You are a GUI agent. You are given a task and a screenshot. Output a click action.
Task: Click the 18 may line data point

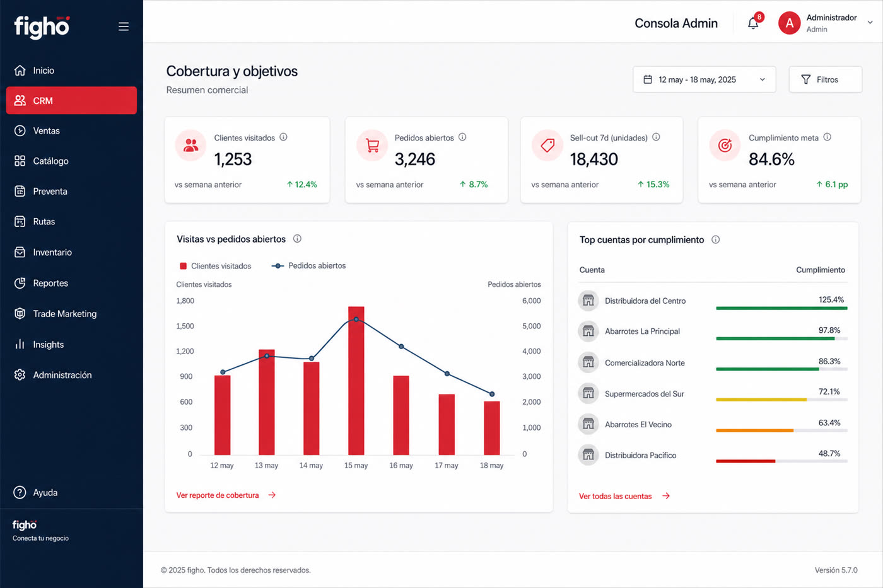point(492,394)
